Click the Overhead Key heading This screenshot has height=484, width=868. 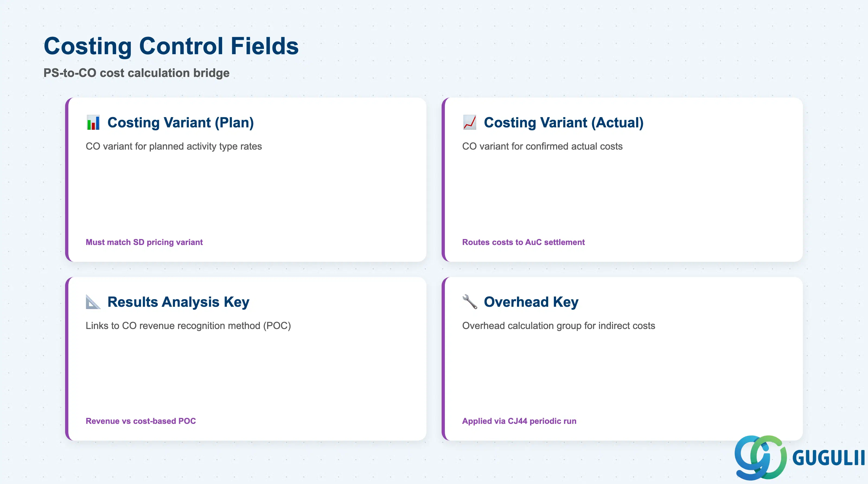pos(531,302)
